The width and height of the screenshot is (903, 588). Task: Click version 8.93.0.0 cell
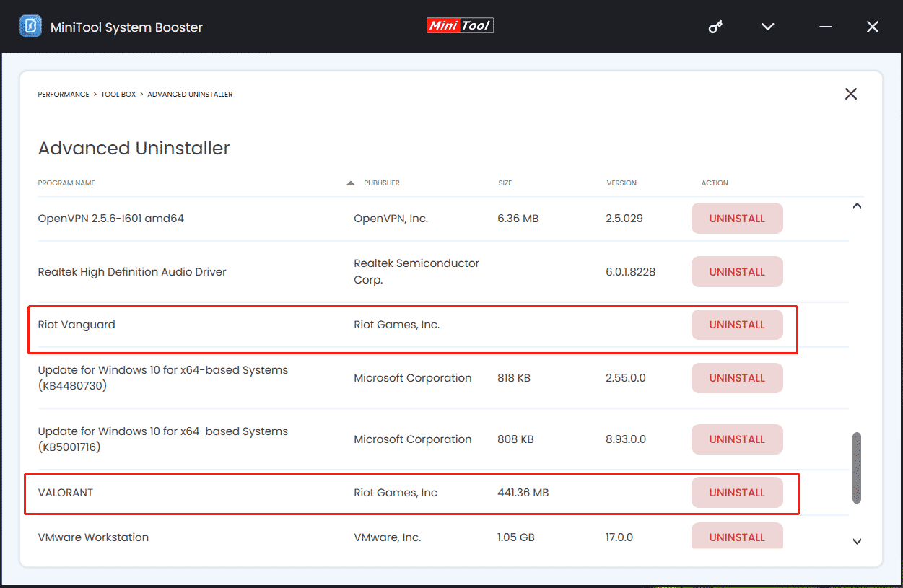[626, 439]
